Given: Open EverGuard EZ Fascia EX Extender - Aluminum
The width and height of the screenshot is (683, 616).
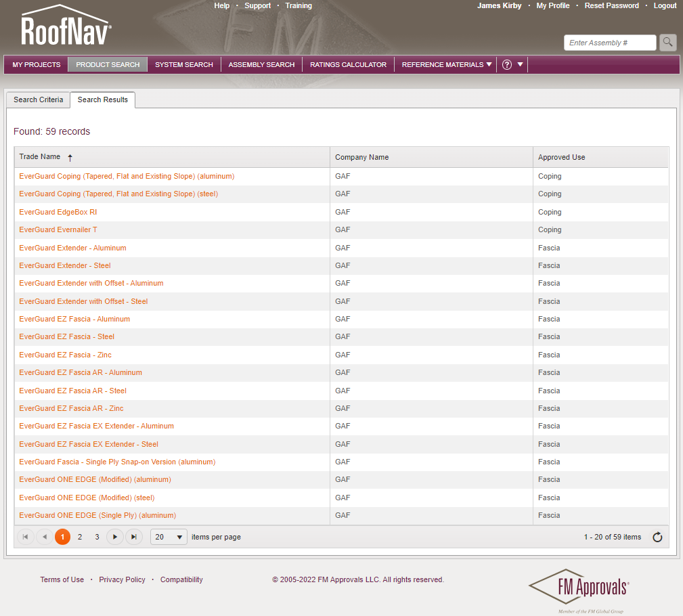Looking at the screenshot, I should click(96, 426).
